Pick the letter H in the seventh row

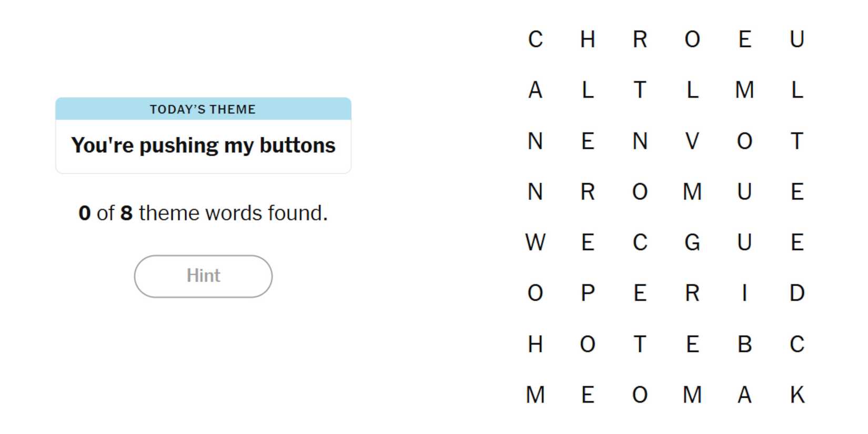point(535,344)
